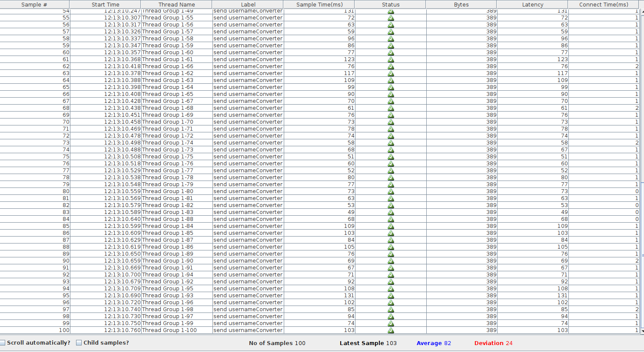The image size is (644, 352).
Task: Click the status icon in sample 62 row
Action: click(391, 66)
